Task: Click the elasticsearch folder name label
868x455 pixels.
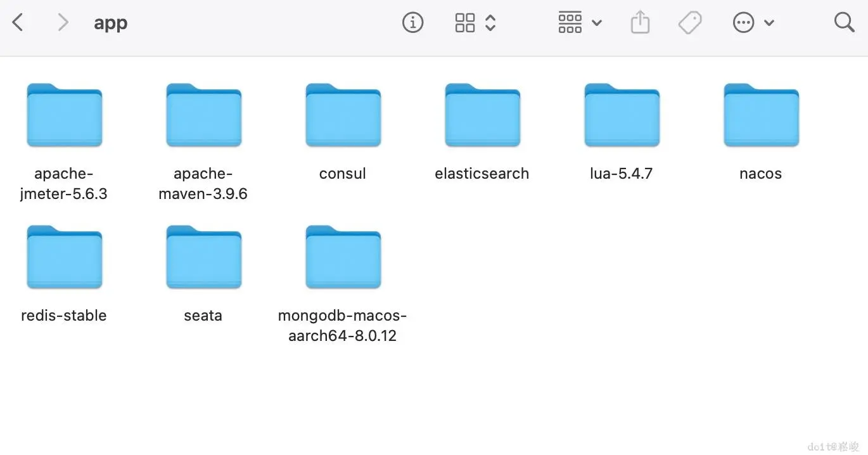Action: coord(482,174)
